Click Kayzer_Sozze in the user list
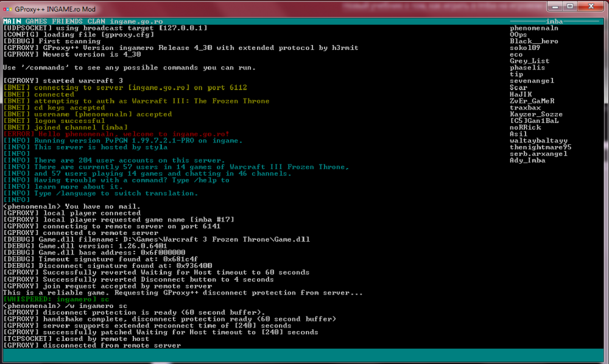Image resolution: width=609 pixels, height=364 pixels. point(536,114)
